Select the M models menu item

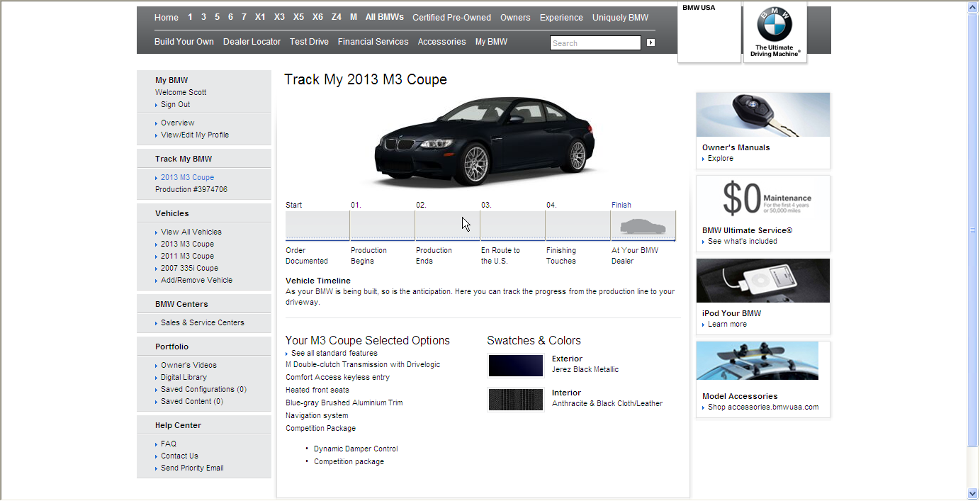click(x=354, y=17)
